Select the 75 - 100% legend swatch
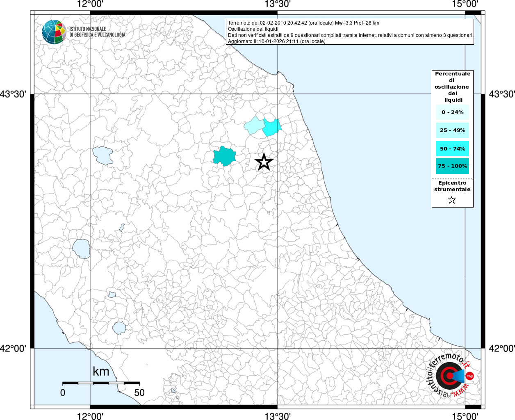The height and width of the screenshot is (420, 515). (452, 166)
